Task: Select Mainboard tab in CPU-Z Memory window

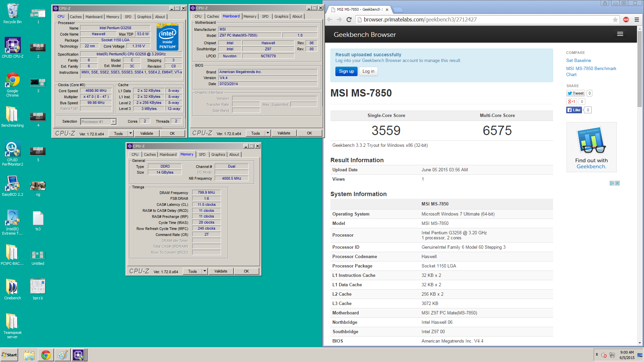Action: 168,155
